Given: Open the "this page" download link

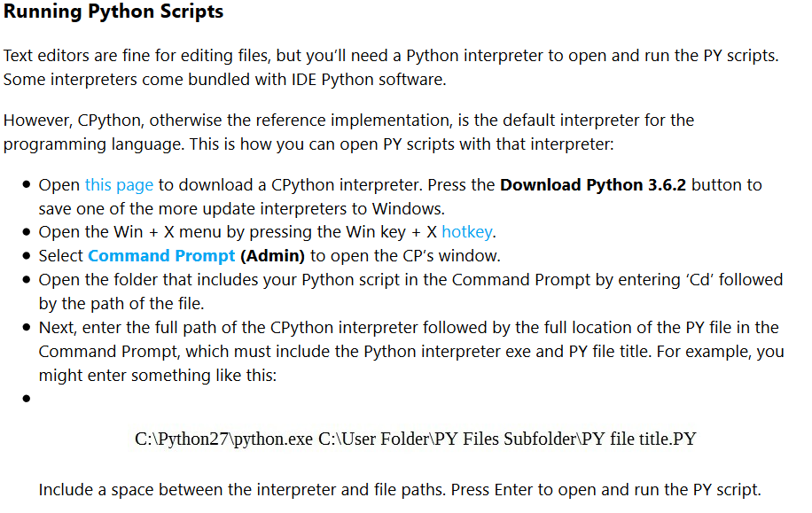Looking at the screenshot, I should [119, 185].
